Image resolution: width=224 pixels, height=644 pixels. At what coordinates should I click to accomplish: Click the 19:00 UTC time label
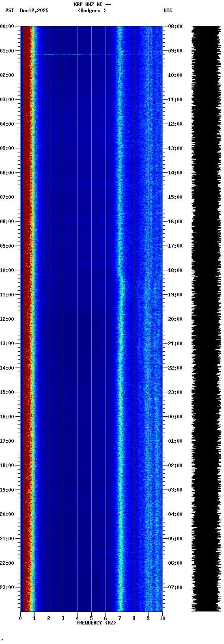(175, 295)
